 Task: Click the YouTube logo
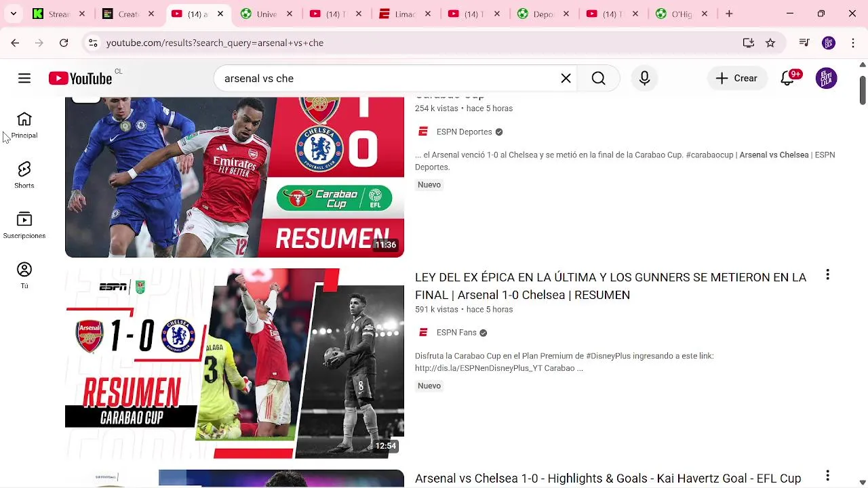(81, 79)
